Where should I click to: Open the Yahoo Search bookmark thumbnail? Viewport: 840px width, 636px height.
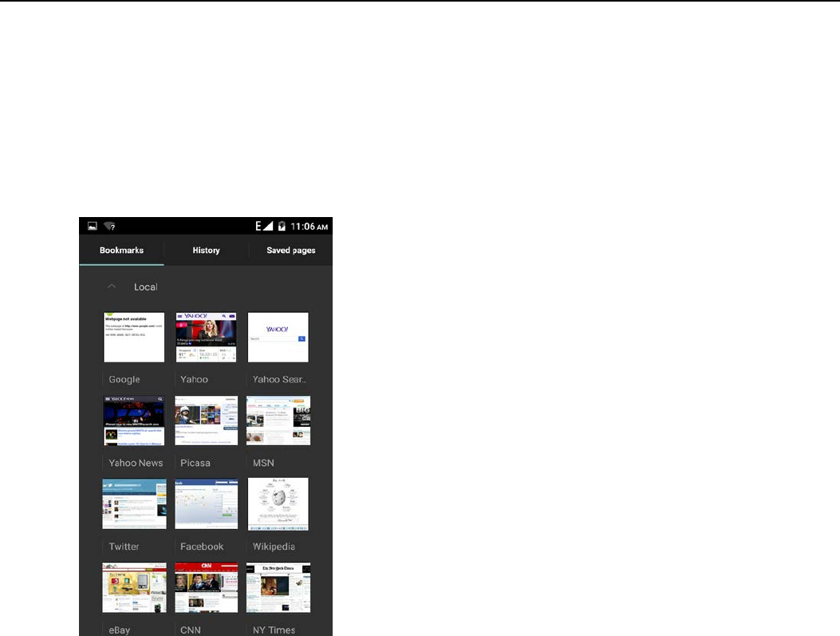pos(278,337)
